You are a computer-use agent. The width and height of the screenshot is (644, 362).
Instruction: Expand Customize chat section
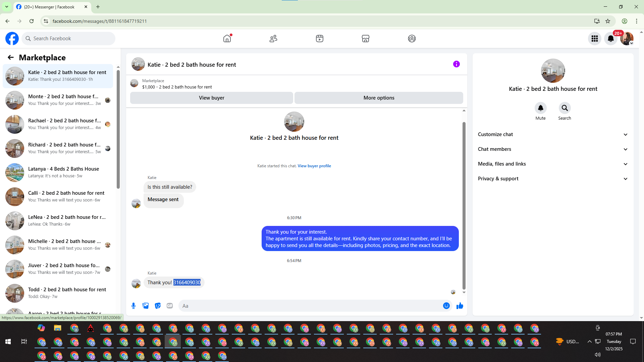tap(553, 134)
